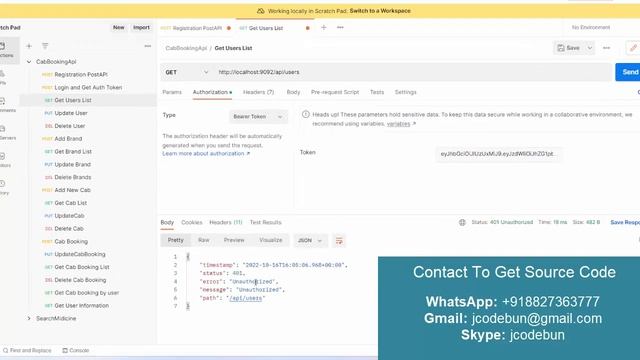Click CabBookingApi in the breadcrumb
This screenshot has width=640, height=360.
pyautogui.click(x=186, y=48)
